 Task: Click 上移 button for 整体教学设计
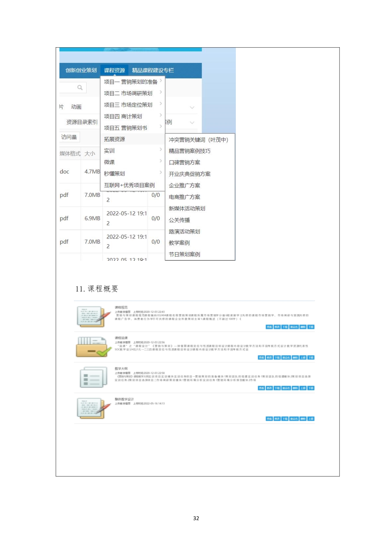(311, 419)
